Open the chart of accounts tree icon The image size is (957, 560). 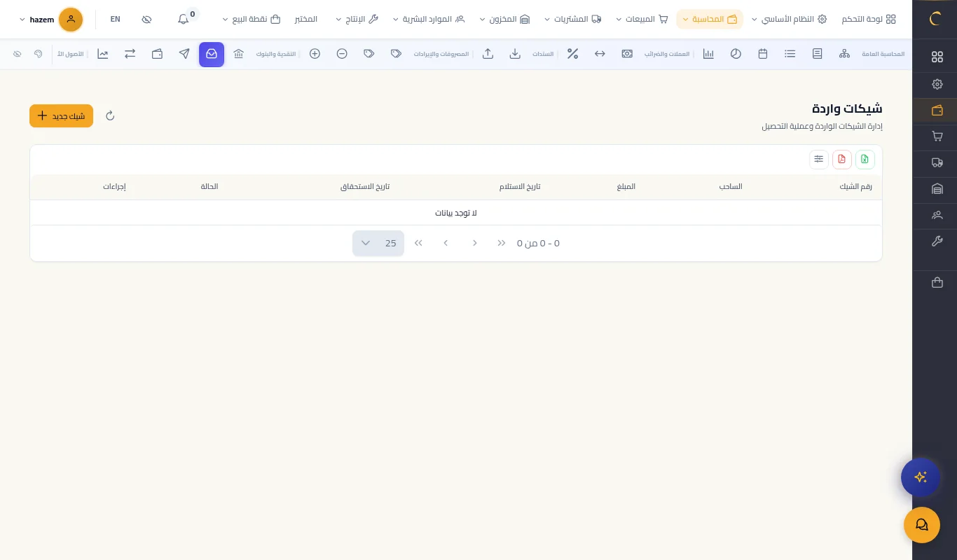tap(844, 54)
